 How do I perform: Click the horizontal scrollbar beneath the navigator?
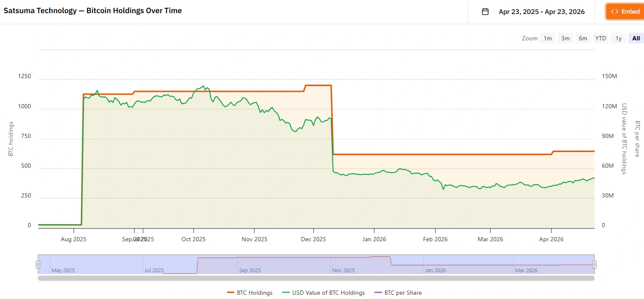(x=316, y=278)
